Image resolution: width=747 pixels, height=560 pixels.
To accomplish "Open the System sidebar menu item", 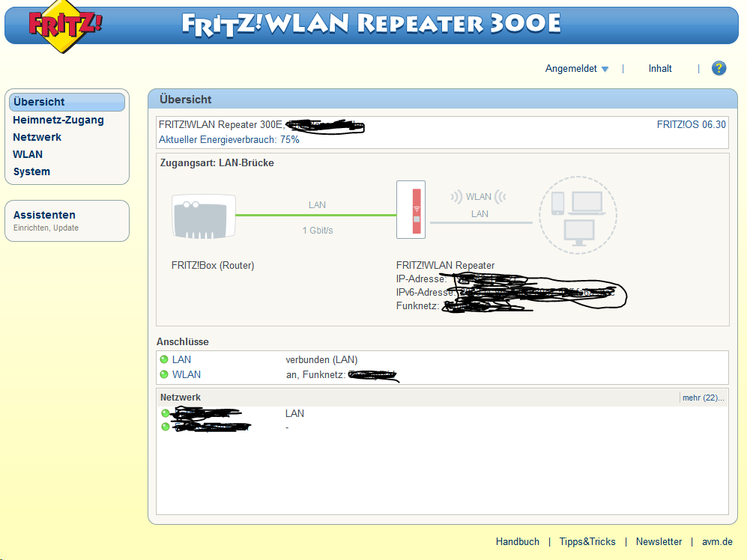I will (x=31, y=171).
